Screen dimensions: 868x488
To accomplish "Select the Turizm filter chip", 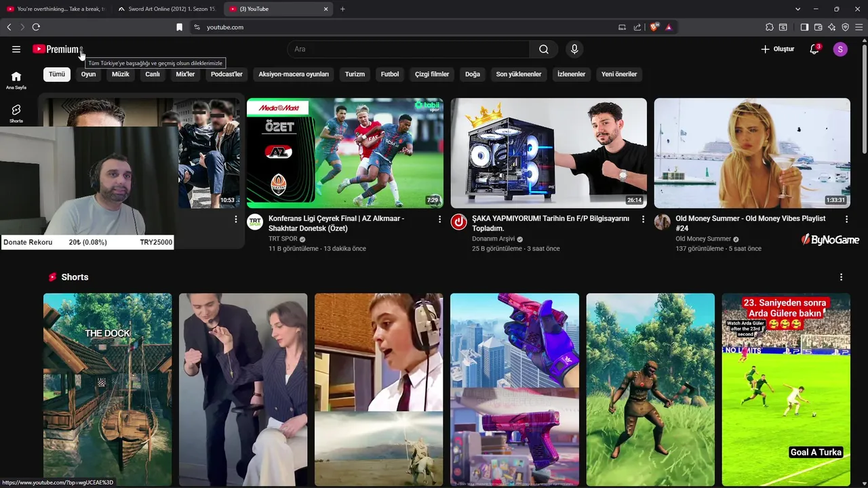I will coord(355,74).
